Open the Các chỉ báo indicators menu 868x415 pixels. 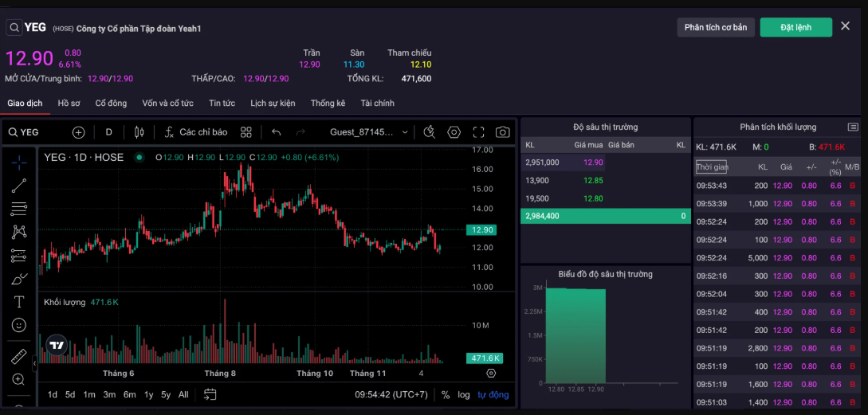[196, 132]
